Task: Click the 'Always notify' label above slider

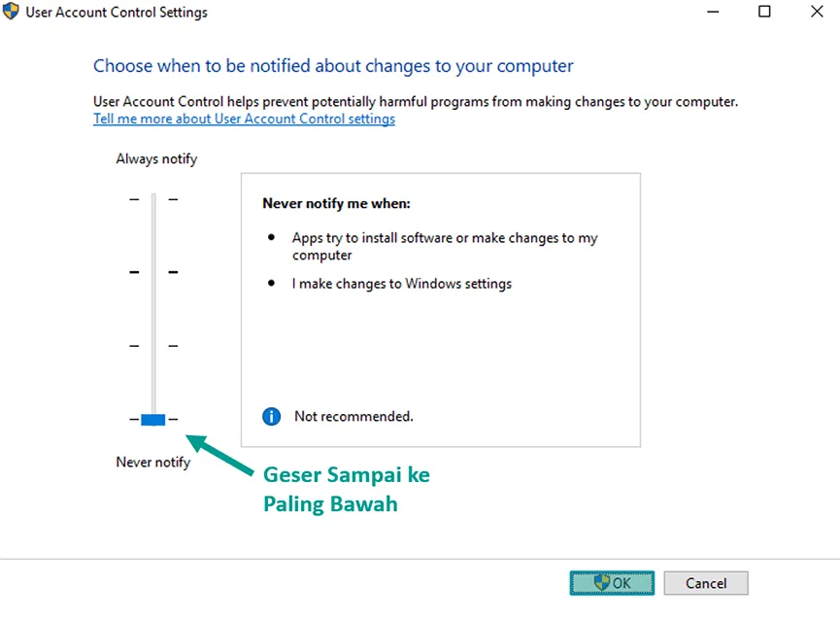Action: click(156, 159)
